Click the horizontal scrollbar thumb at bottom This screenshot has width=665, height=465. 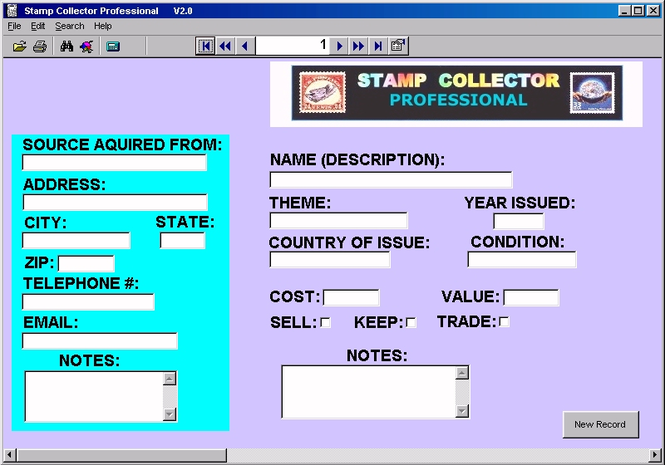[x=122, y=455]
